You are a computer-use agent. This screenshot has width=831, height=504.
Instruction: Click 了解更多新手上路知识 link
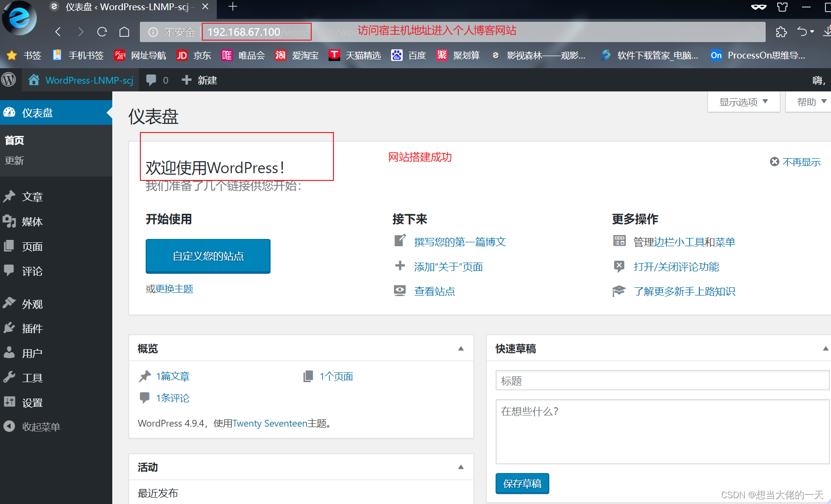click(x=684, y=292)
